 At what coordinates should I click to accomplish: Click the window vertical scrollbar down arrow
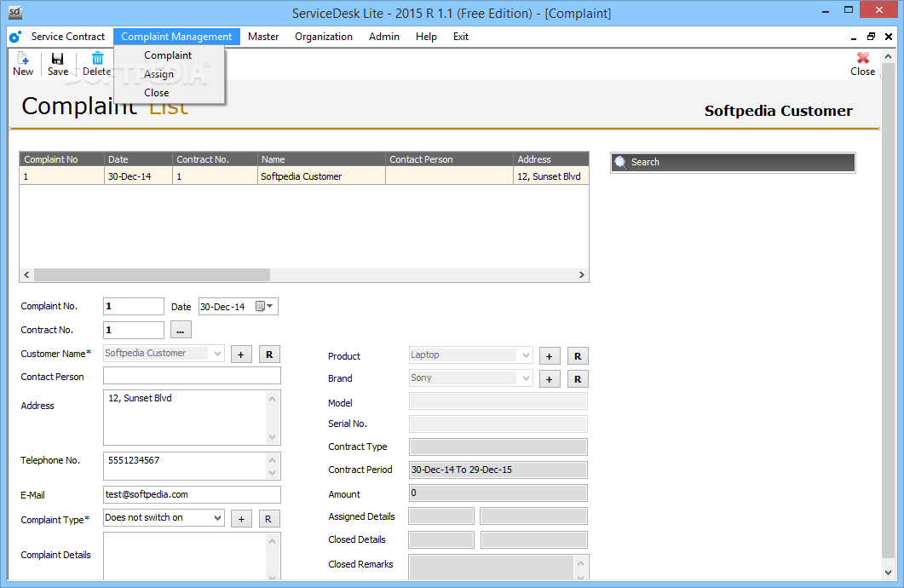(888, 573)
